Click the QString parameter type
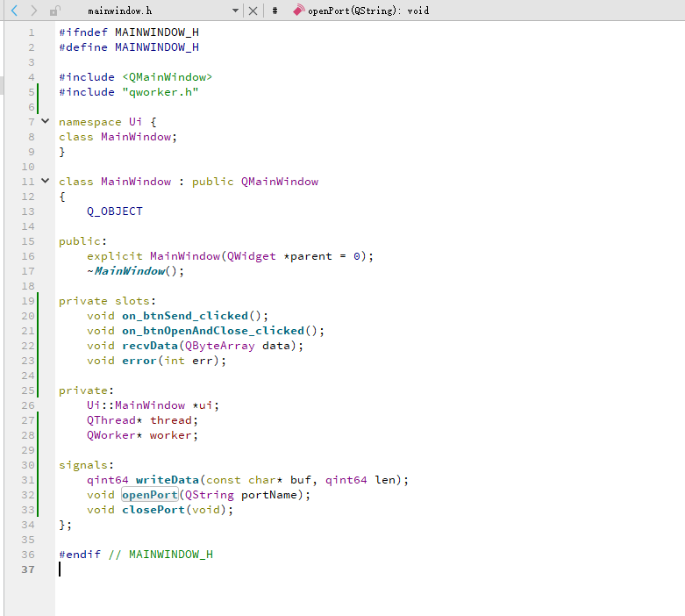Screen dimensions: 685x616 210,495
